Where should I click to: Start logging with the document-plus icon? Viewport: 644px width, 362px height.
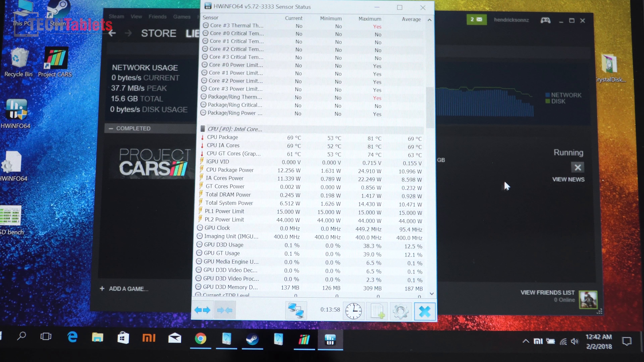click(377, 311)
